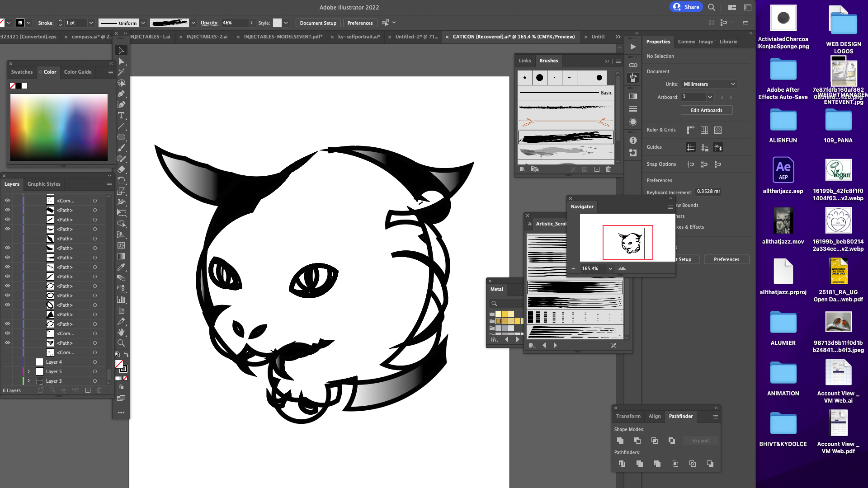Open the Uniform stroke profile dropdown
Screen dimensions: 868x488
click(143, 23)
